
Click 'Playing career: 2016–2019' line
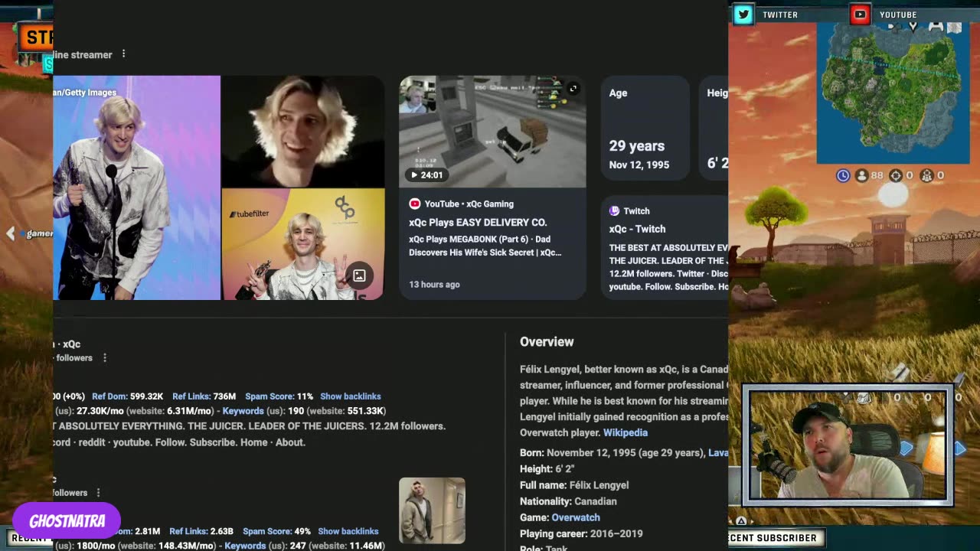coord(581,533)
